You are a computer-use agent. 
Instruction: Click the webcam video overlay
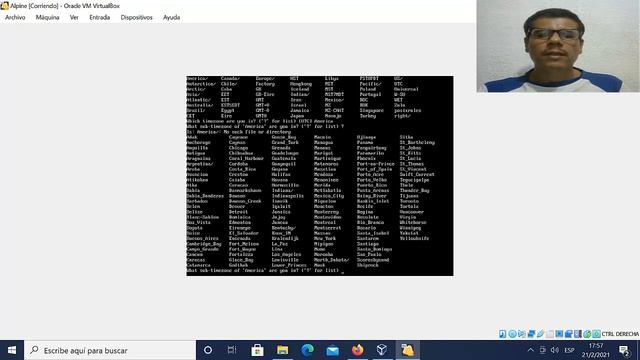[558, 46]
